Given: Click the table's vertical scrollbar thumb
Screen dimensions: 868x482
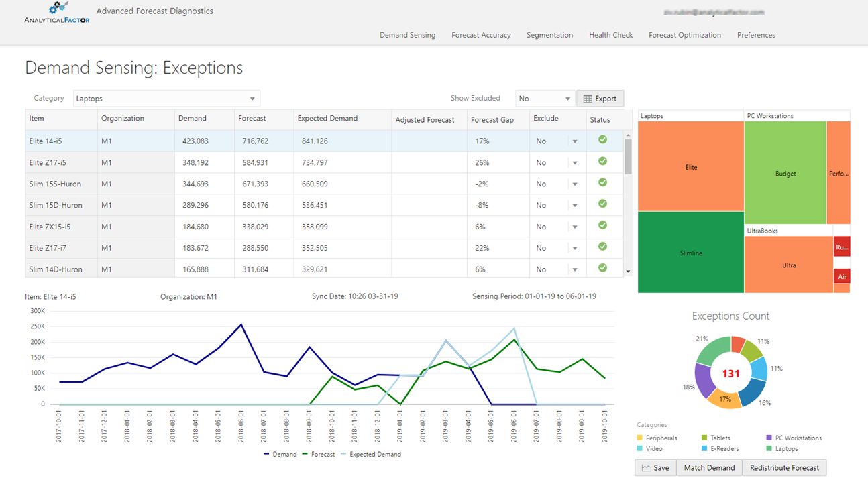Looking at the screenshot, I should 628,156.
